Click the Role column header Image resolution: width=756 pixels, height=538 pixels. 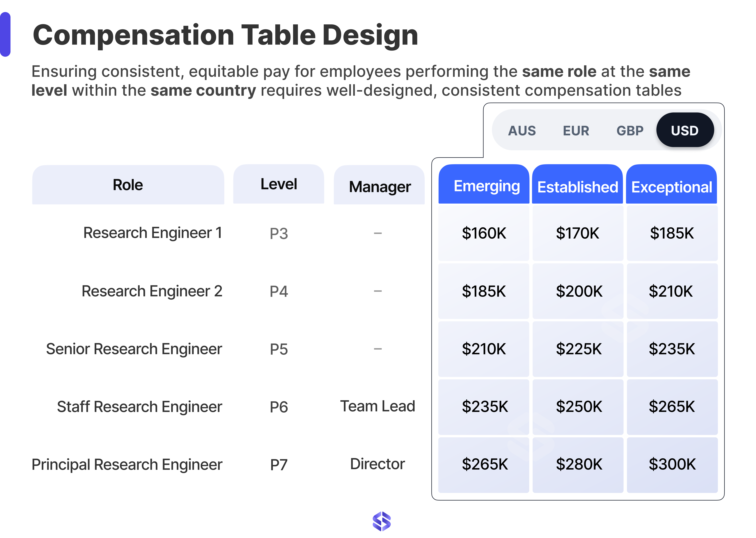pyautogui.click(x=128, y=185)
